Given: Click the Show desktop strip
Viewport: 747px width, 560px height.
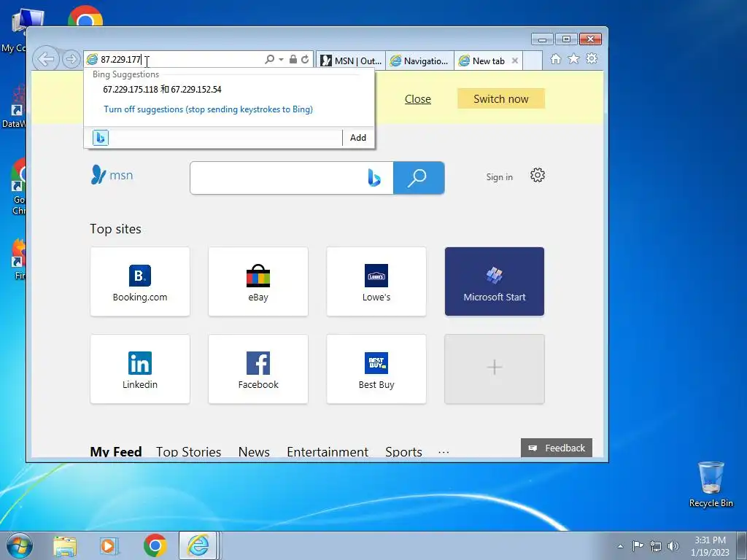Looking at the screenshot, I should coord(742,545).
